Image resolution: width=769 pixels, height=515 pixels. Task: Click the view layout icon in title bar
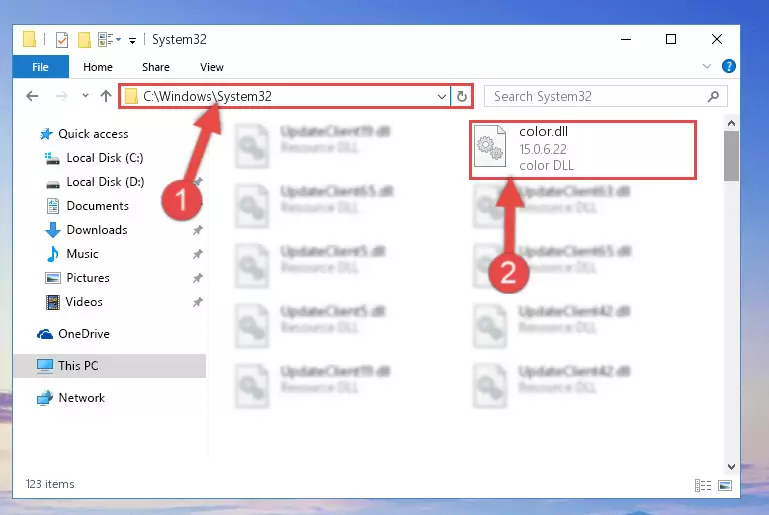pos(105,39)
